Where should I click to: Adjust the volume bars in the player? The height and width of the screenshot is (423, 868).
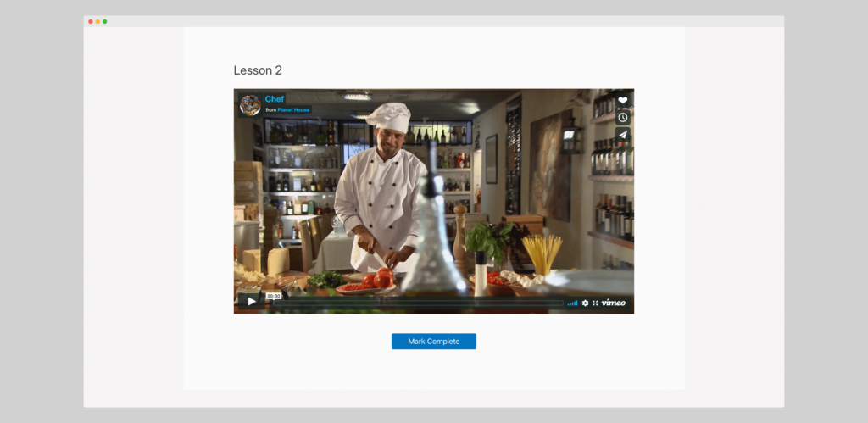click(x=572, y=303)
